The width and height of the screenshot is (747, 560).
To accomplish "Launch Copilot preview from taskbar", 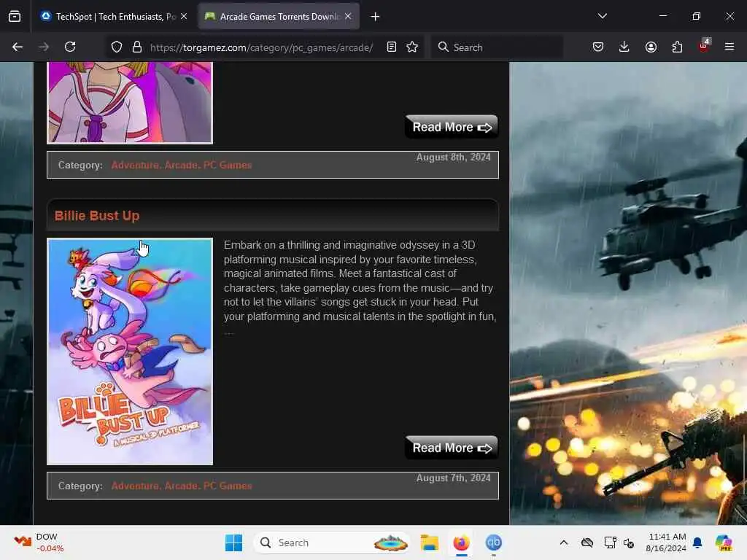I will [x=724, y=542].
